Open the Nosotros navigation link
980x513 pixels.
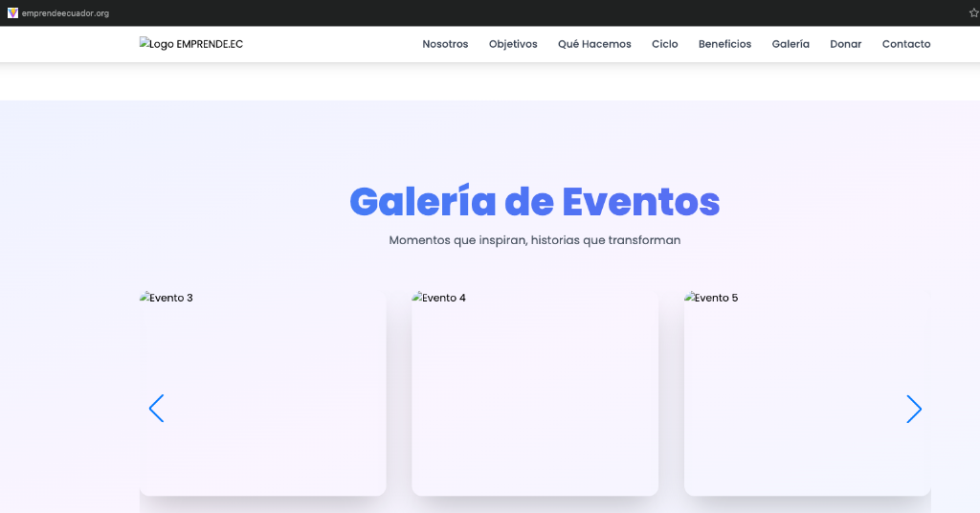click(x=445, y=44)
